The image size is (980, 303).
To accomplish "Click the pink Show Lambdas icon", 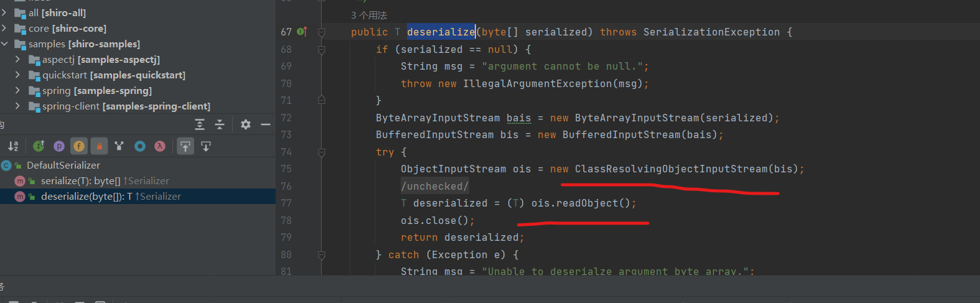I will [160, 146].
